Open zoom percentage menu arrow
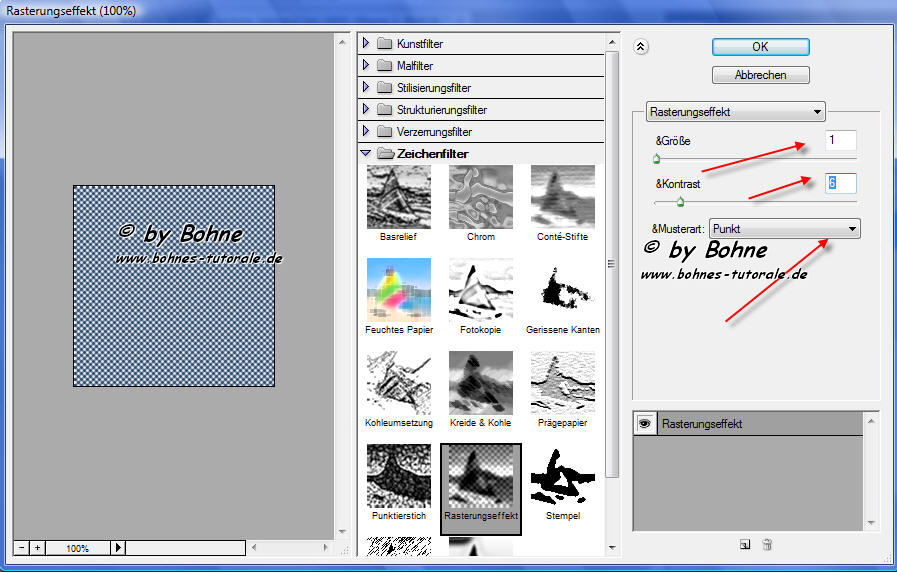 point(119,548)
